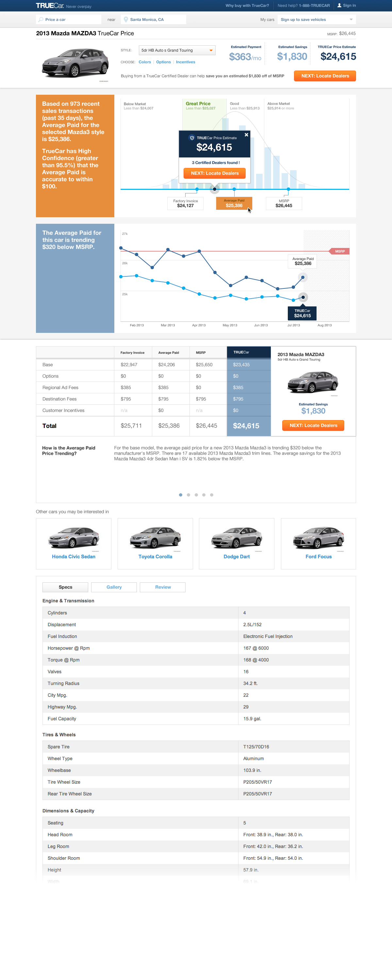This screenshot has width=392, height=980.
Task: Open the Why buy with TrueCar? link
Action: pyautogui.click(x=247, y=5)
